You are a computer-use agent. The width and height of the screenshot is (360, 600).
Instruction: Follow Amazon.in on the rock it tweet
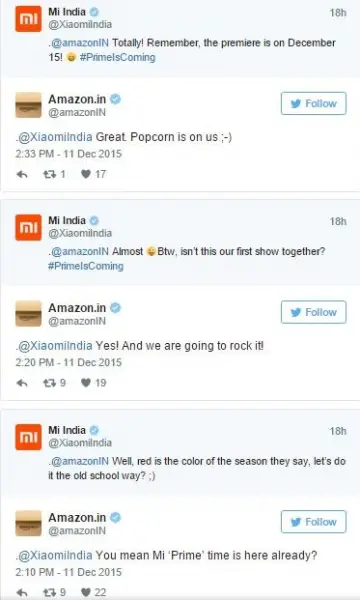[314, 312]
